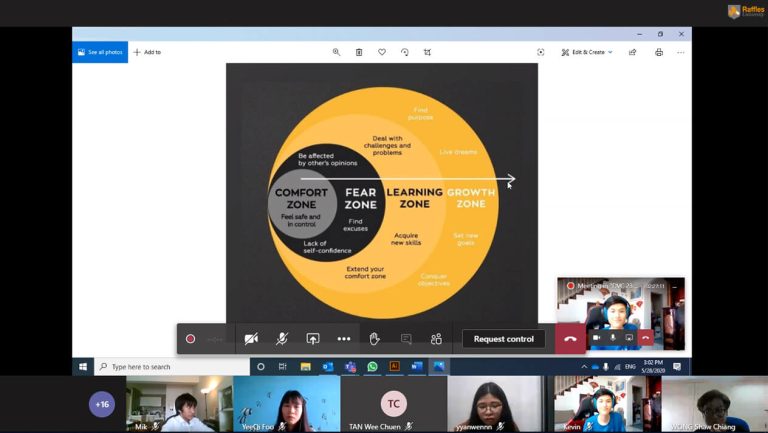Show participants panel
Image resolution: width=768 pixels, height=433 pixels.
[436, 339]
